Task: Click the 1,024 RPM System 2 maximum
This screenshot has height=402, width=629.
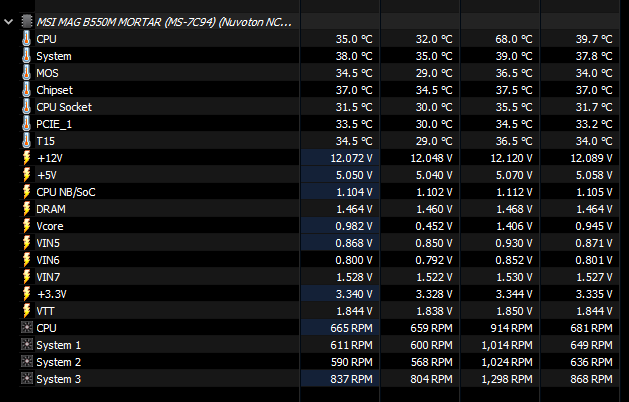Action: coord(507,362)
